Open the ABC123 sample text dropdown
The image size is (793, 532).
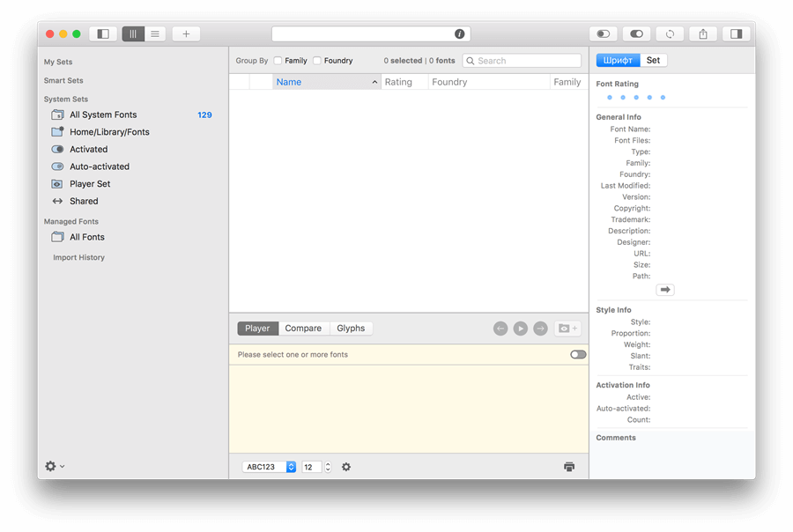(x=269, y=467)
